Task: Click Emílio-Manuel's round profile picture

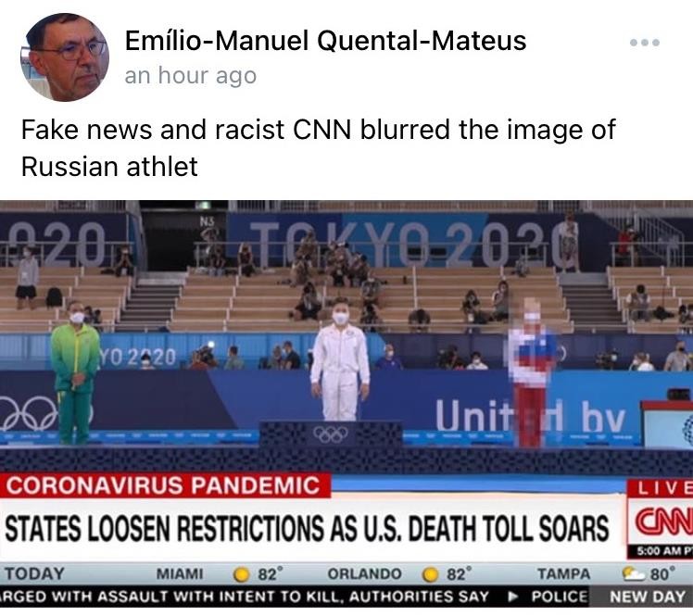Action: pyautogui.click(x=65, y=57)
